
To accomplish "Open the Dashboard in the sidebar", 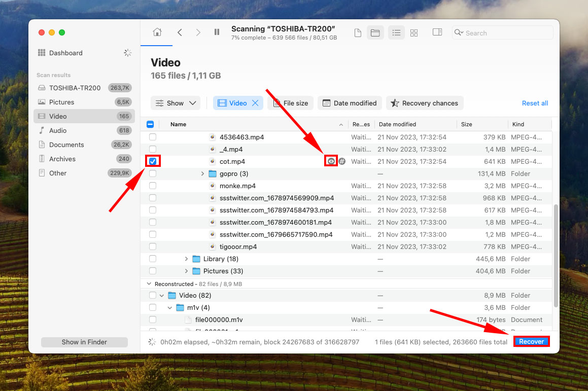I will pyautogui.click(x=66, y=53).
